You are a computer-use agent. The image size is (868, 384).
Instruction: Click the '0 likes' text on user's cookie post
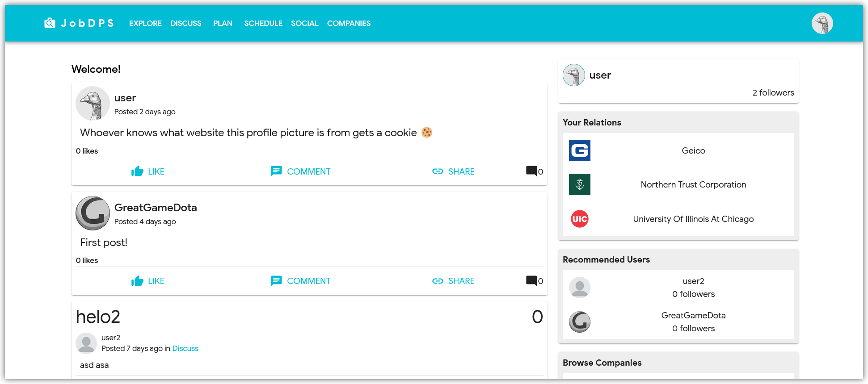coord(87,151)
